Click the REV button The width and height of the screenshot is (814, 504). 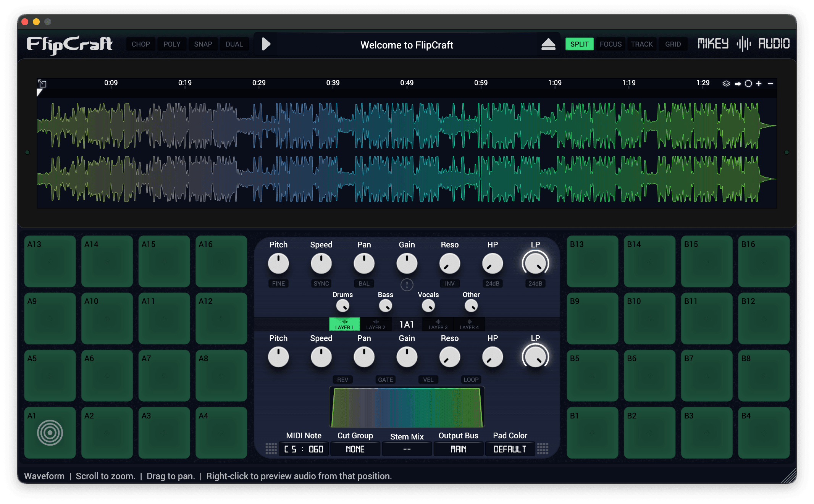pyautogui.click(x=342, y=380)
